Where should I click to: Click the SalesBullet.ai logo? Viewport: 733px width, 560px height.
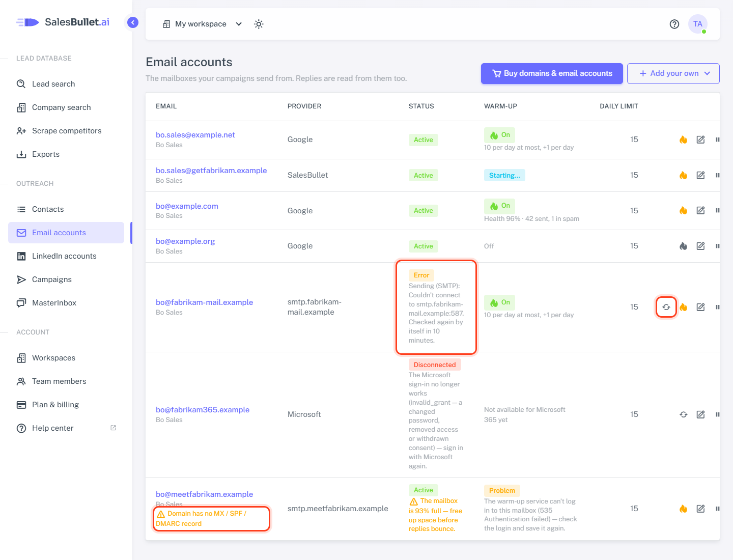(x=63, y=22)
